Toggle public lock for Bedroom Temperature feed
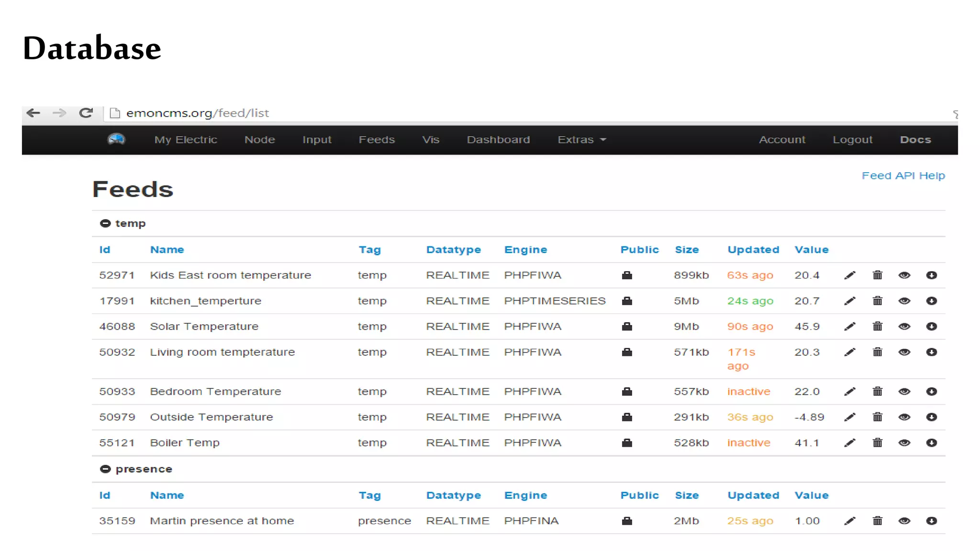Screen dimensions: 980x551 627,392
